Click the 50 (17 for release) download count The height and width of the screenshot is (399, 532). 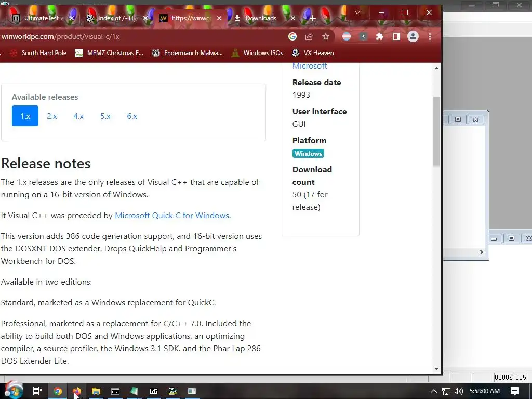tap(310, 201)
